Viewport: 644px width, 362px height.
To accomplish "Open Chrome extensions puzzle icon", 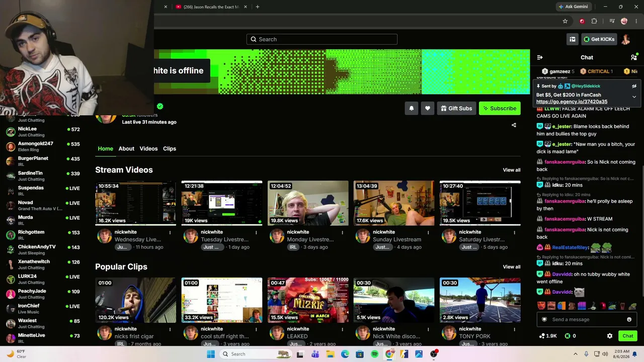I will click(x=594, y=21).
